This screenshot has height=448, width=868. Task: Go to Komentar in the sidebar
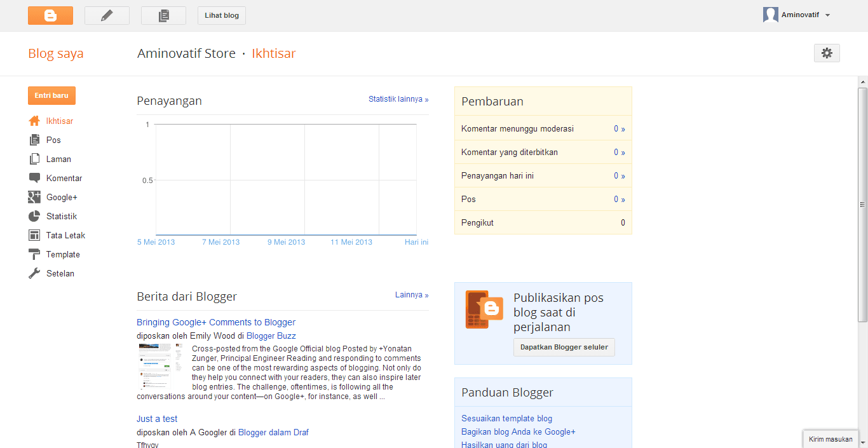pos(64,178)
